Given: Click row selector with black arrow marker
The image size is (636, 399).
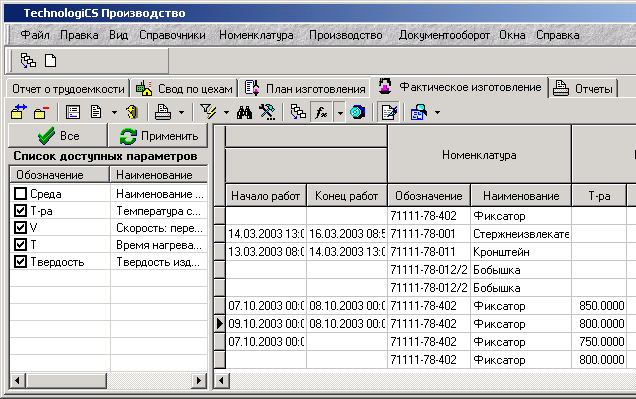Looking at the screenshot, I should [219, 324].
